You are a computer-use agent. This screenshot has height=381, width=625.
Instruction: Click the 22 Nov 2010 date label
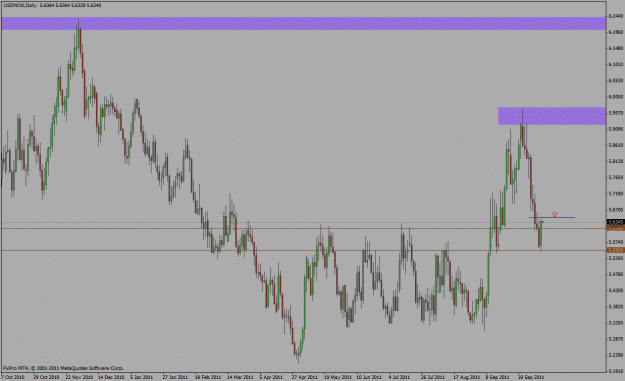[x=79, y=377]
